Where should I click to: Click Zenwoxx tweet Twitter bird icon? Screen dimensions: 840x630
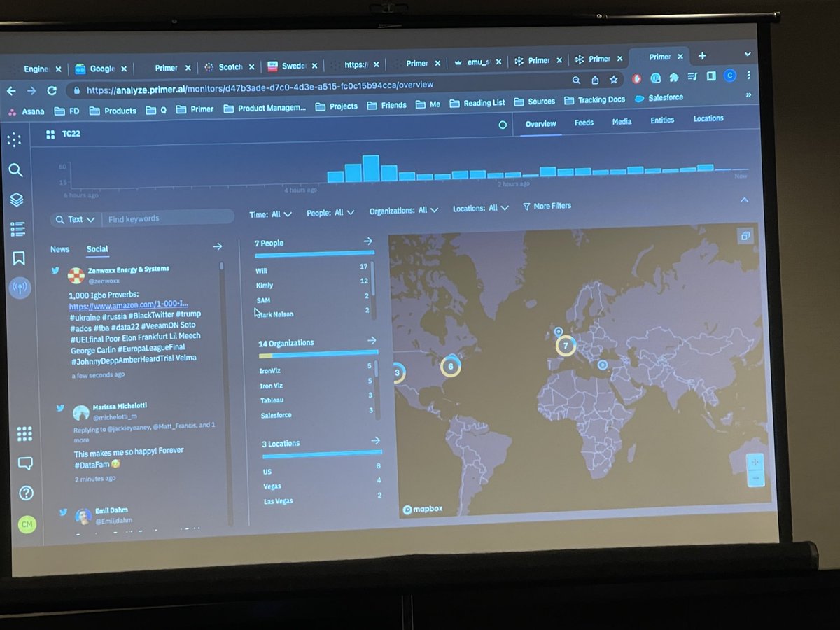coord(55,270)
